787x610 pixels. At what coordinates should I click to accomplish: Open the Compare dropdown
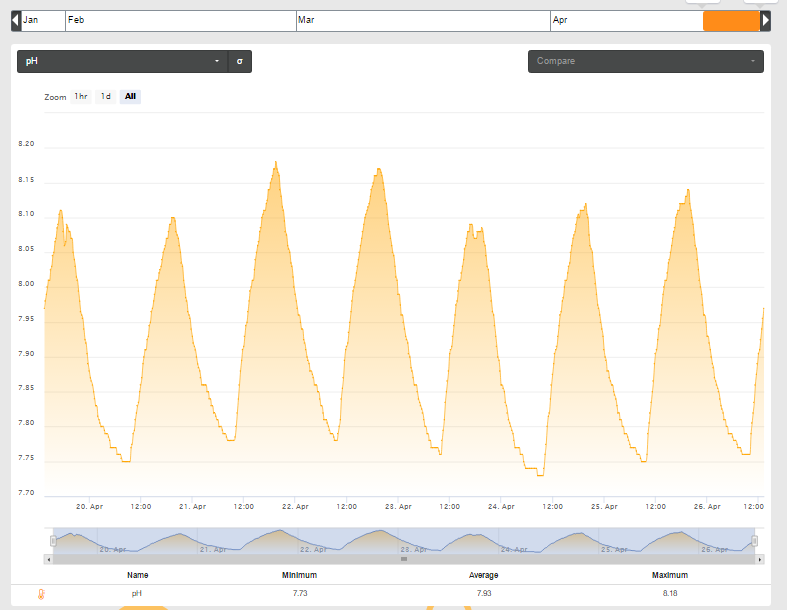[646, 61]
